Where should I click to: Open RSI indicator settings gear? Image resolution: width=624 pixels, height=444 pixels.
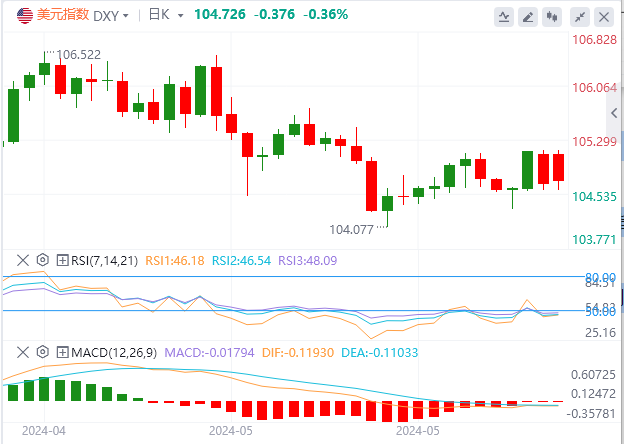point(42,260)
